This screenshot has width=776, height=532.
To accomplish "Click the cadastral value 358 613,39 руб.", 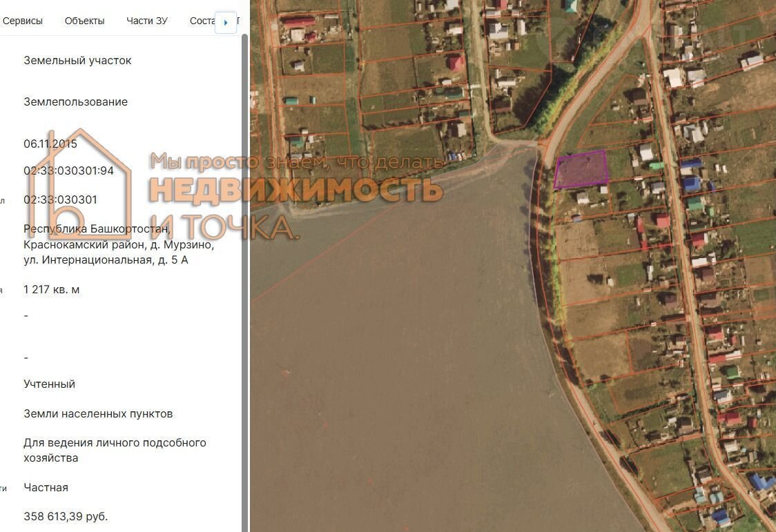I will coord(66,516).
